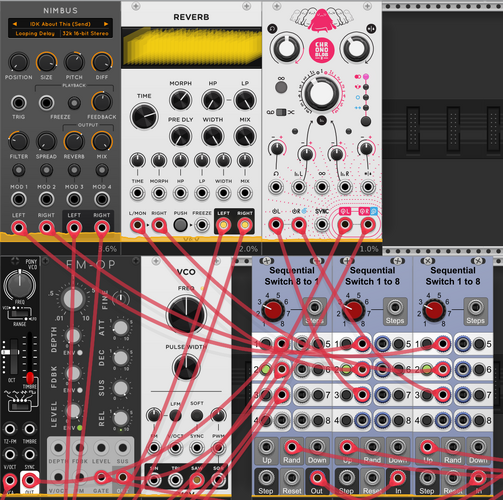503x500 pixels.
Task: Click the Nimbus PITCH knob
Action: 74,62
